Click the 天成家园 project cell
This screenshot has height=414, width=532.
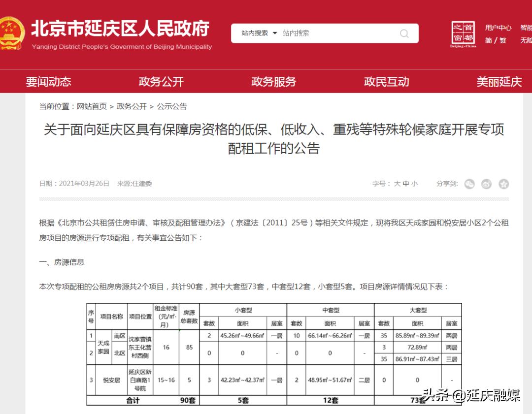(103, 347)
